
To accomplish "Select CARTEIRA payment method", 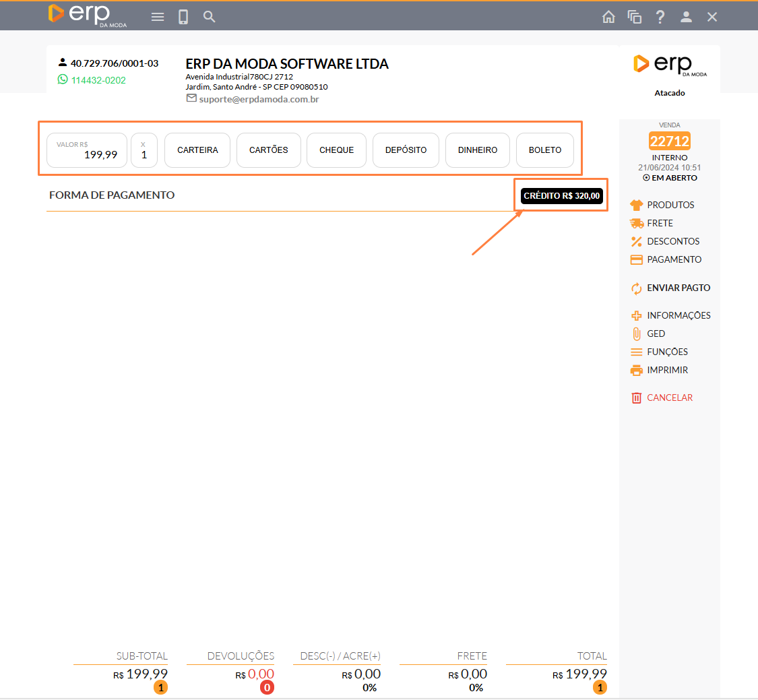I will click(x=197, y=150).
